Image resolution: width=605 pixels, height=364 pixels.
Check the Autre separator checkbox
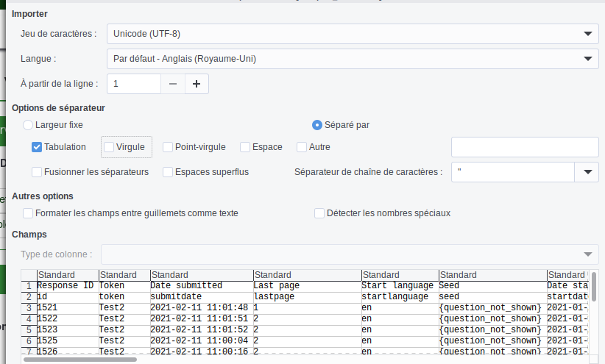coord(302,147)
